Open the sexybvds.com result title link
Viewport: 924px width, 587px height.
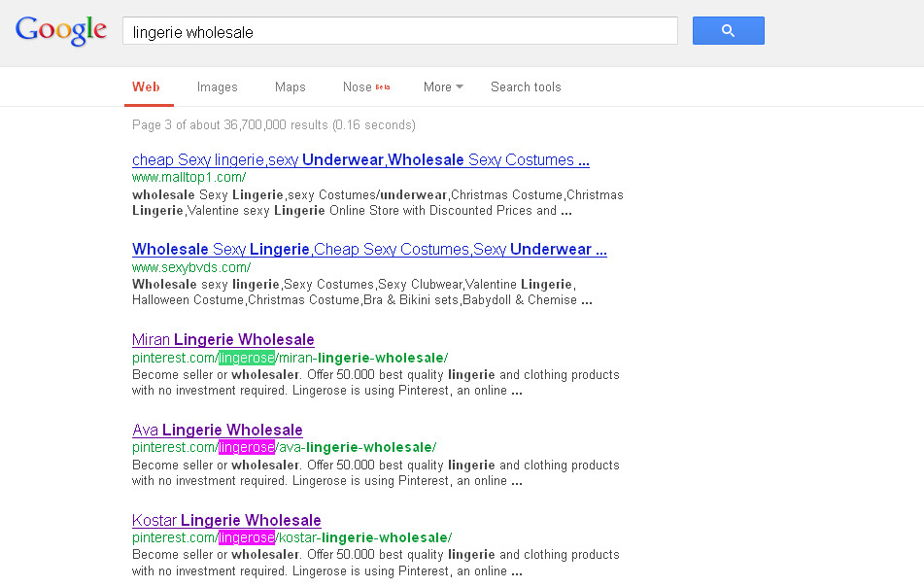tap(369, 250)
